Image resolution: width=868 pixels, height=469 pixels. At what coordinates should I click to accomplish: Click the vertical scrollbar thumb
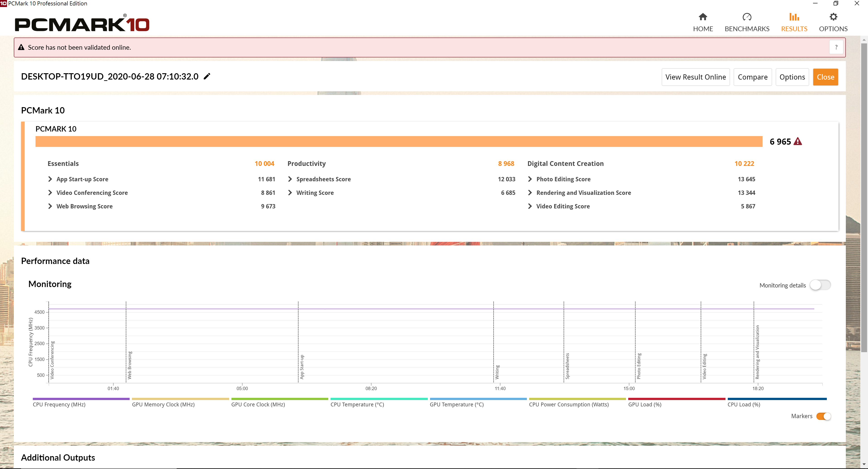(x=864, y=198)
